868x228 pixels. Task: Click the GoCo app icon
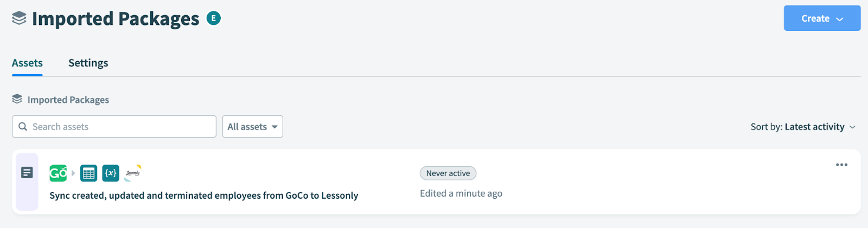point(58,173)
